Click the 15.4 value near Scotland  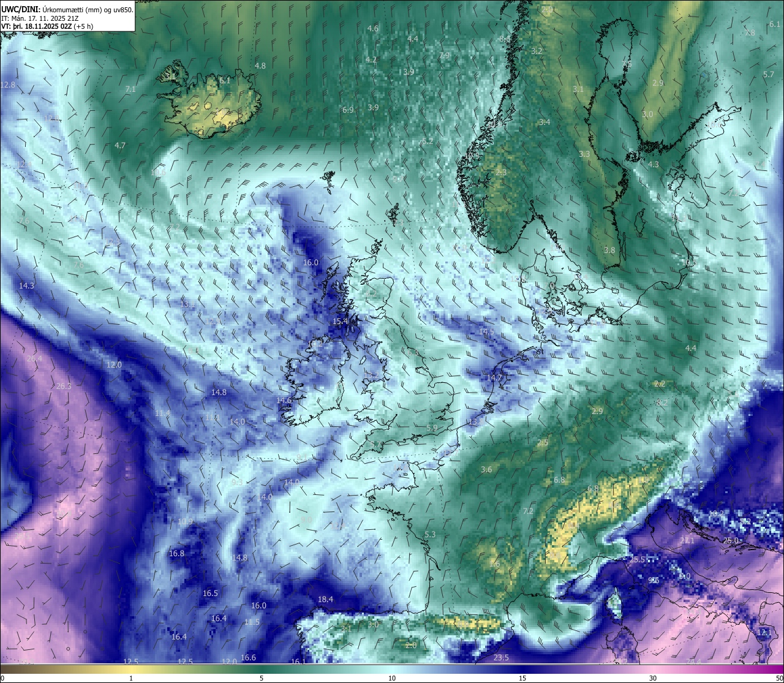coord(340,321)
